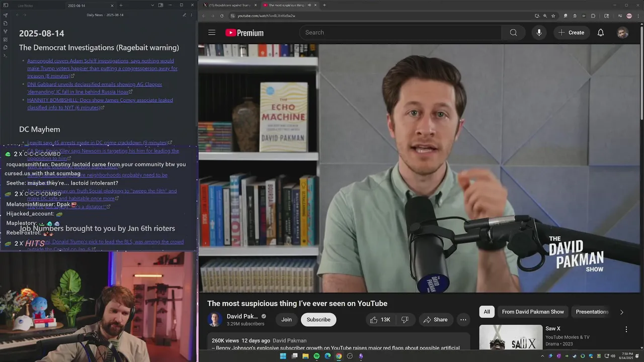
Task: Open Saw X recommended video thumbnail
Action: click(510, 337)
